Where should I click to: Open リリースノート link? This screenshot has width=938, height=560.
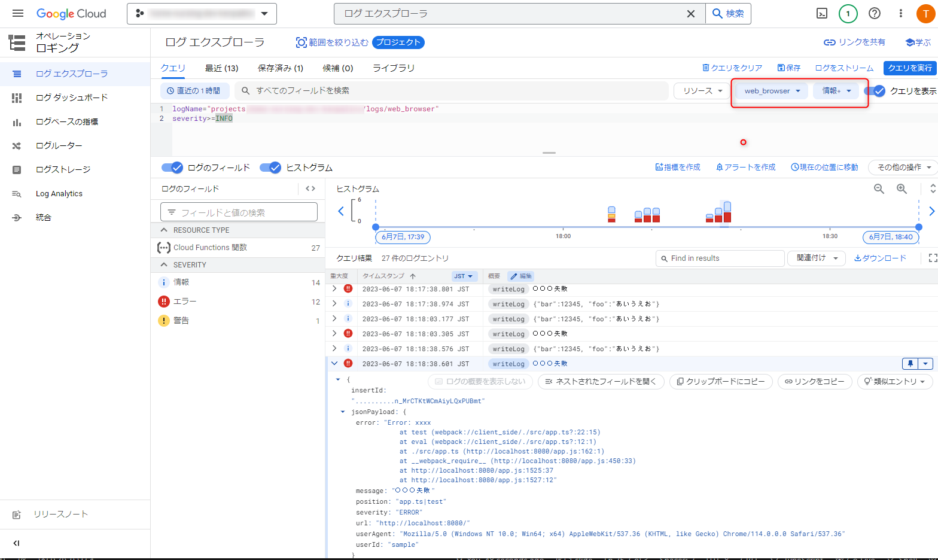click(60, 515)
